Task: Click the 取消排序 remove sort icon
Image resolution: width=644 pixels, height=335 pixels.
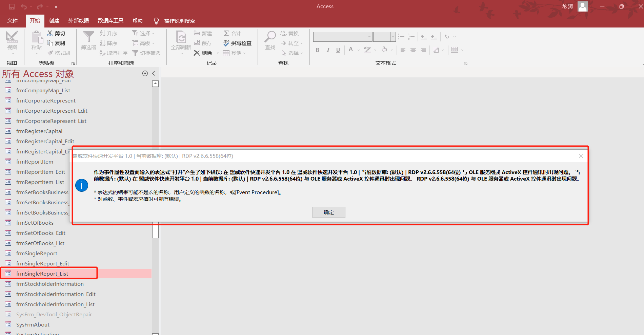Action: click(x=102, y=53)
